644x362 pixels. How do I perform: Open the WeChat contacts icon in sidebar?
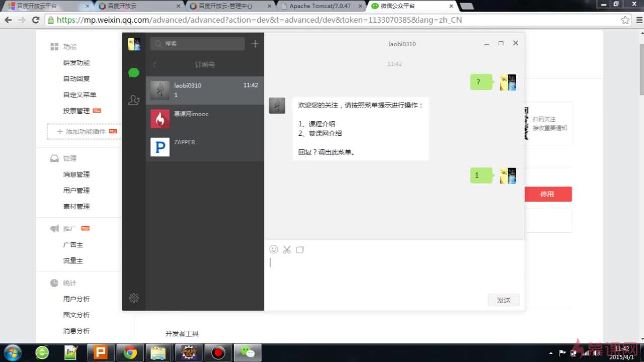coord(134,100)
